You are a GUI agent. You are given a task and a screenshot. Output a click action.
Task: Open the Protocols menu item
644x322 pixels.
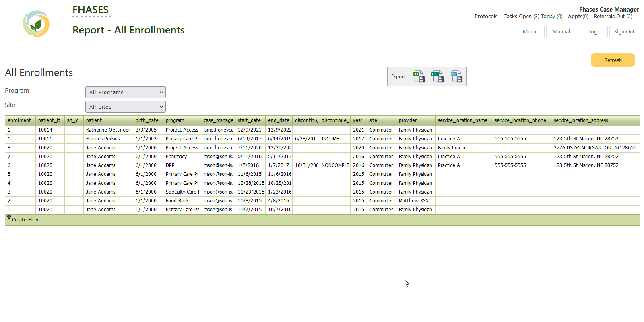486,17
